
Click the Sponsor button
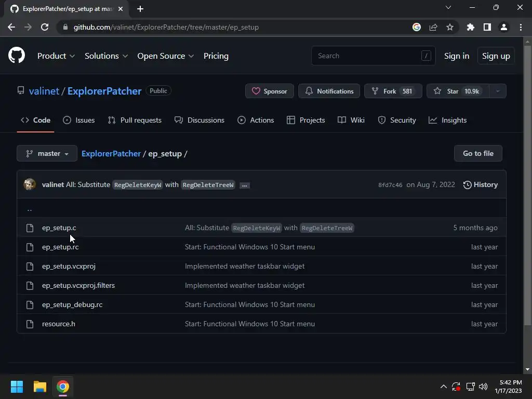click(x=270, y=91)
